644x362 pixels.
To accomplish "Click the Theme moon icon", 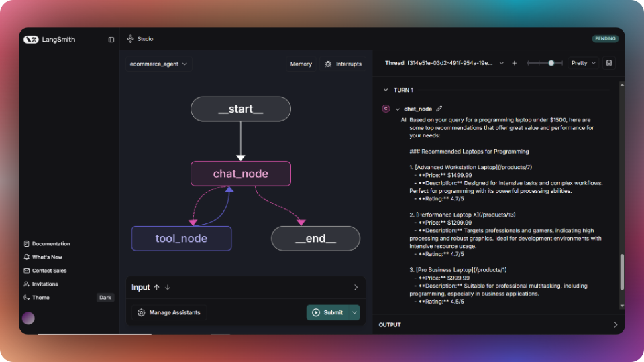I will point(27,298).
